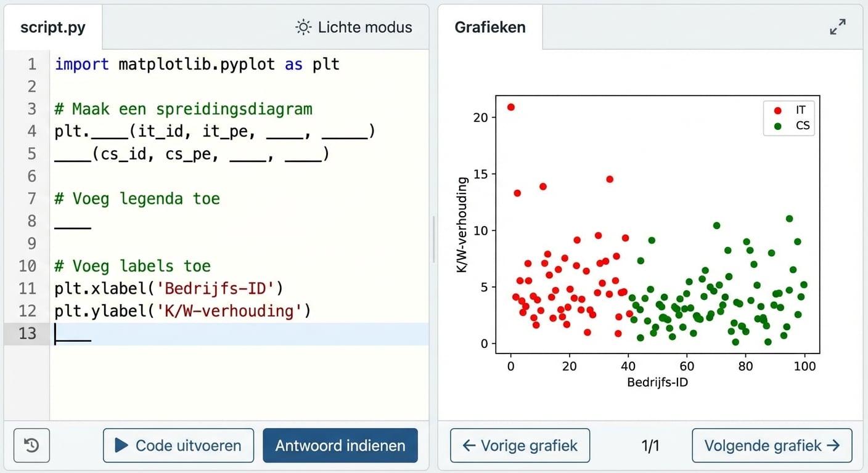Toggle Lichte modus theme switch

354,27
